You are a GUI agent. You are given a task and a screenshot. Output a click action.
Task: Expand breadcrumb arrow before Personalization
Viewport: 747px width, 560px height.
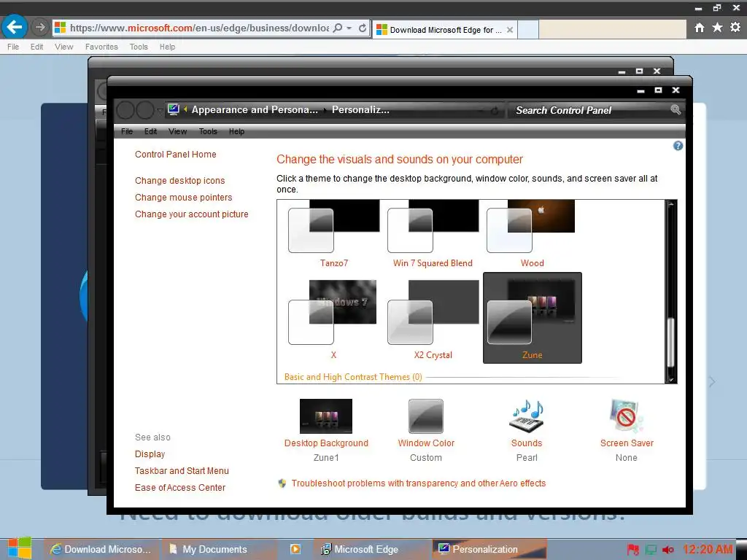(x=325, y=110)
